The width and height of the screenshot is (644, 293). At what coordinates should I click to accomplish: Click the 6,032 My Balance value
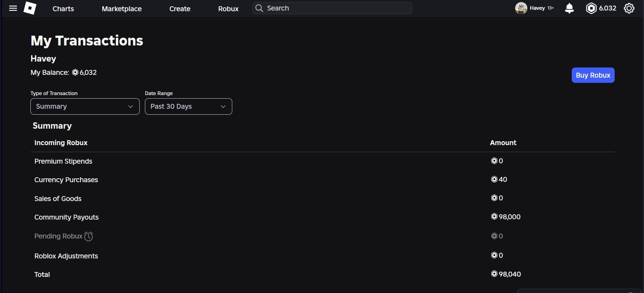point(88,72)
